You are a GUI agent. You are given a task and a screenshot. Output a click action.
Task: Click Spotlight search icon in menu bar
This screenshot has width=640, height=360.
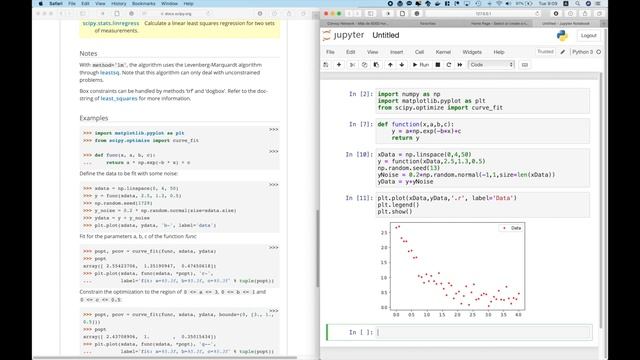(578, 3)
